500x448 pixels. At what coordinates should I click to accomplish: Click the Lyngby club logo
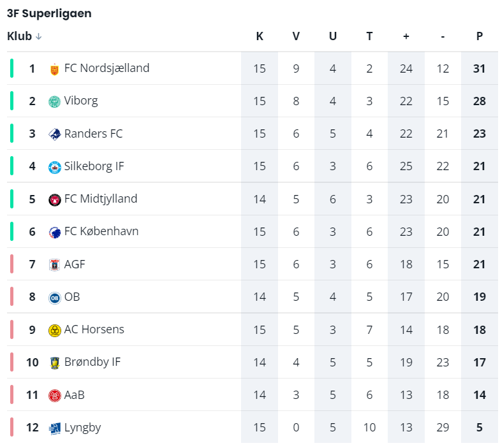[x=55, y=428]
